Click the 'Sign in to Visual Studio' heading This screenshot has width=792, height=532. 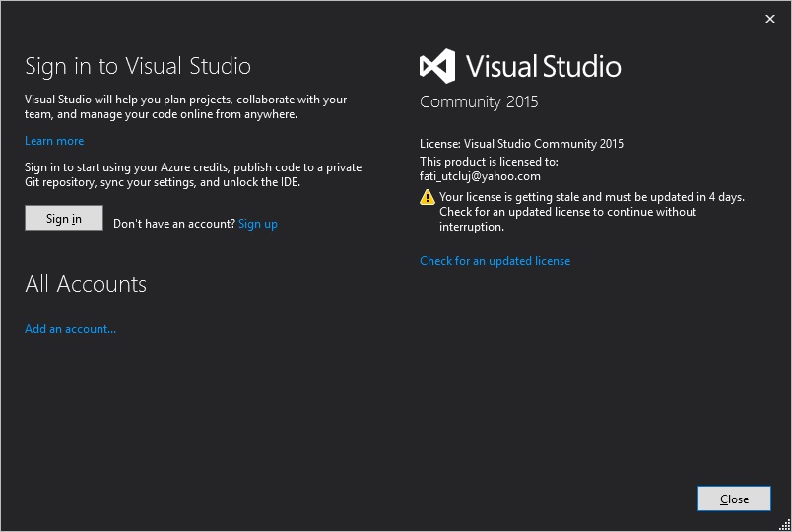[138, 66]
